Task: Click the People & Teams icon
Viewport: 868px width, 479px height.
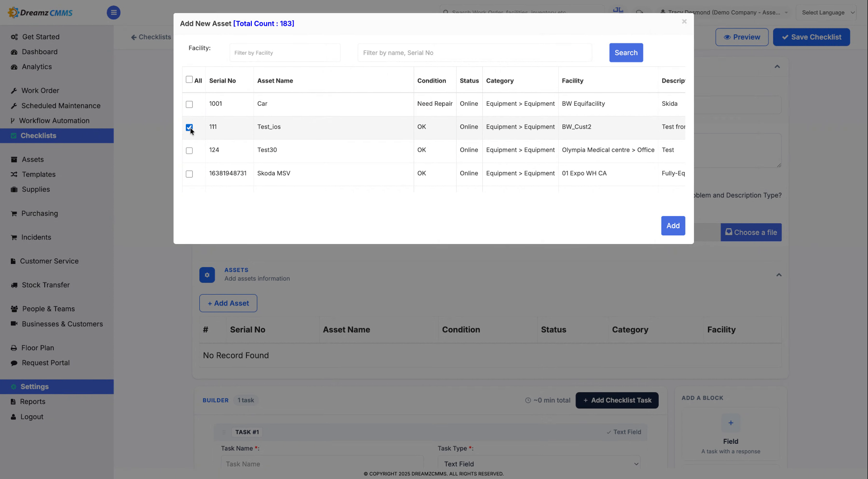Action: 14,309
